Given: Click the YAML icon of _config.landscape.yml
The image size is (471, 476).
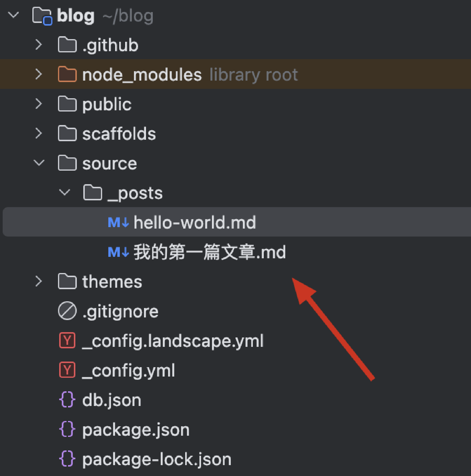Looking at the screenshot, I should coord(67,341).
